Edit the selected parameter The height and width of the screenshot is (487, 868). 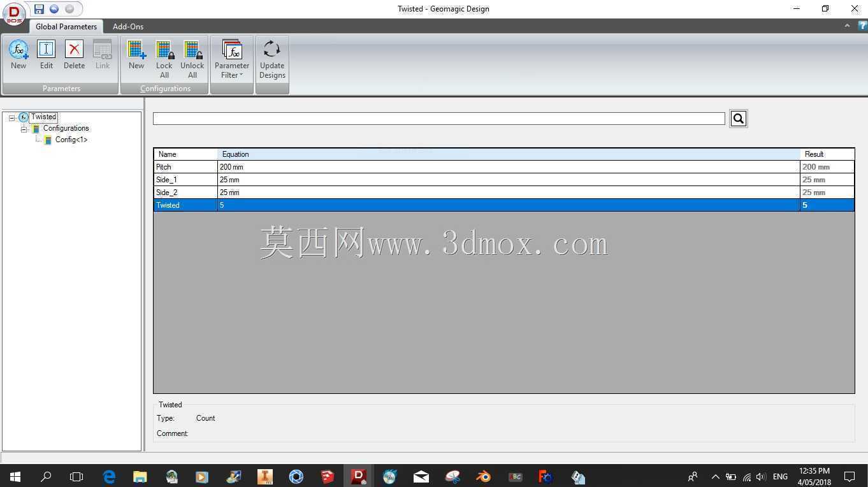click(x=47, y=55)
